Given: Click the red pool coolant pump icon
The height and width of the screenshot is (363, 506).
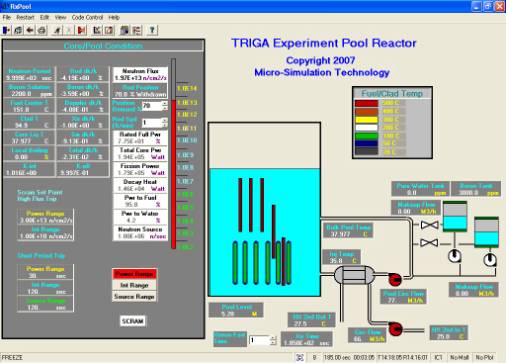Looking at the screenshot, I should (x=395, y=279).
